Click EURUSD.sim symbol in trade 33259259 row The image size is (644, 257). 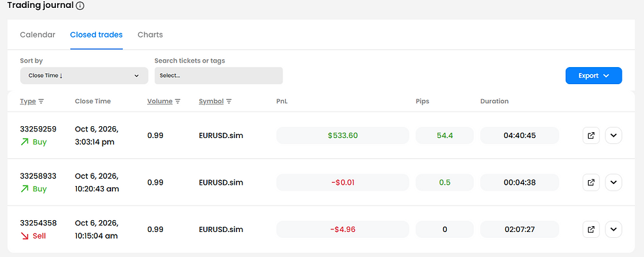[x=221, y=135]
